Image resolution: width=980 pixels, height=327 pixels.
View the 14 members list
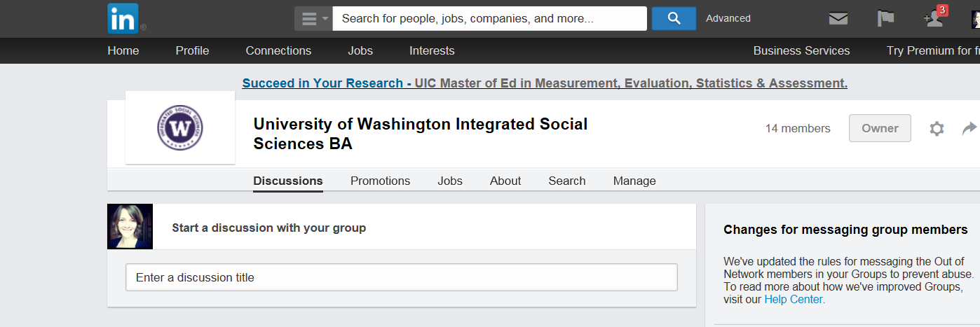pyautogui.click(x=798, y=129)
